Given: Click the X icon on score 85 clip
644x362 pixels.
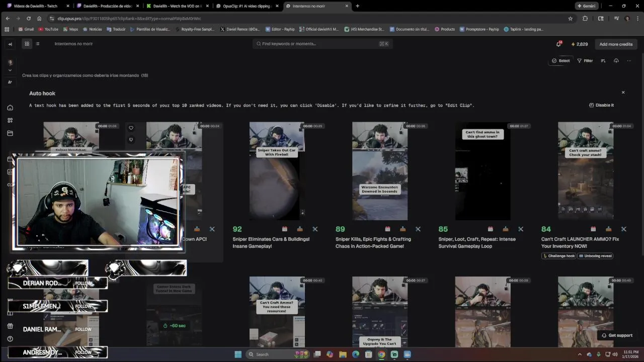Looking at the screenshot, I should point(521,229).
